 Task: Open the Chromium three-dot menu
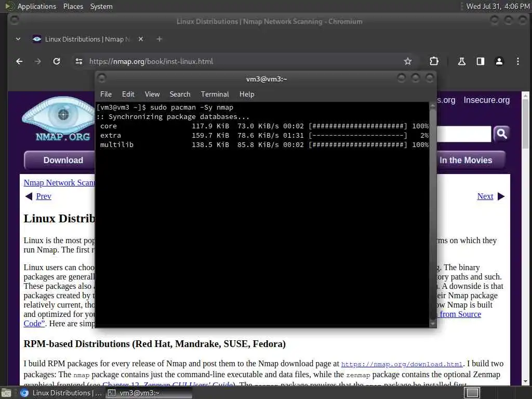pyautogui.click(x=518, y=61)
